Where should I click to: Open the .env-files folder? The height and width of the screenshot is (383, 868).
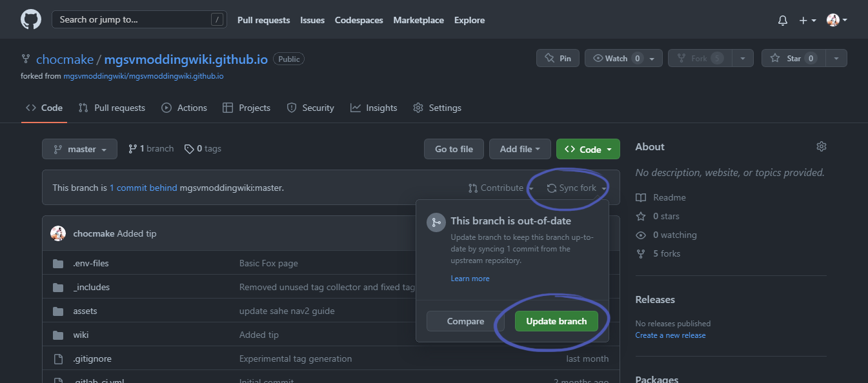click(x=91, y=263)
